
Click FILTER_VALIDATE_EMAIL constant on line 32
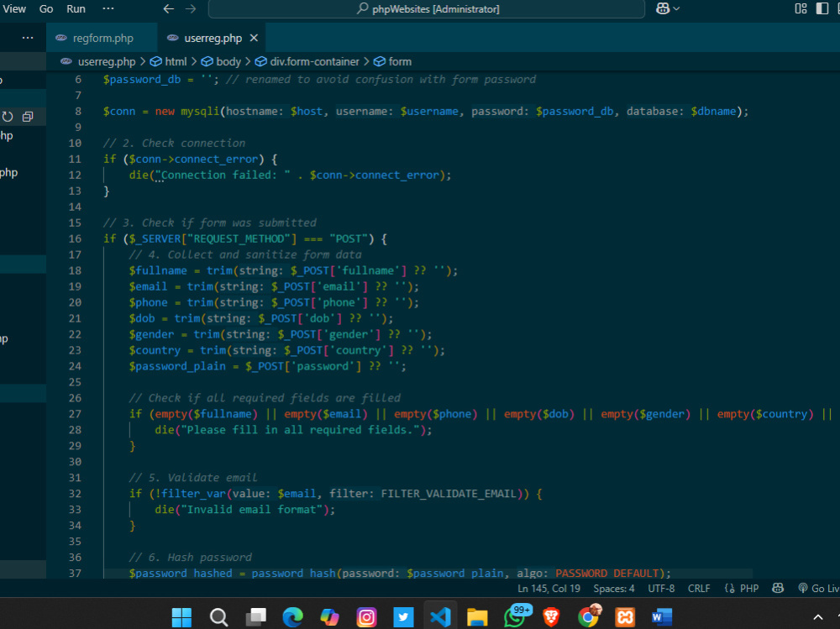pyautogui.click(x=449, y=494)
